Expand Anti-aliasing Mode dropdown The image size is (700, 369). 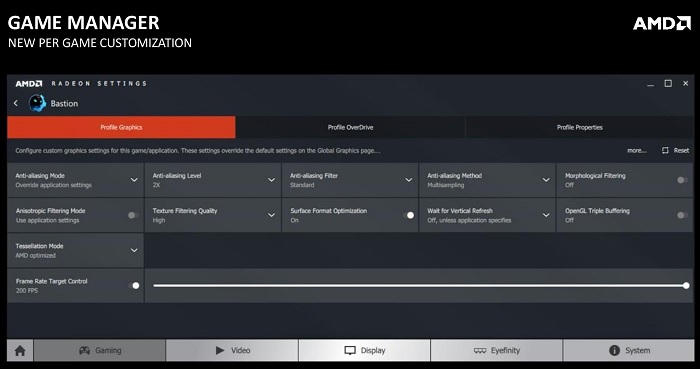click(x=75, y=180)
